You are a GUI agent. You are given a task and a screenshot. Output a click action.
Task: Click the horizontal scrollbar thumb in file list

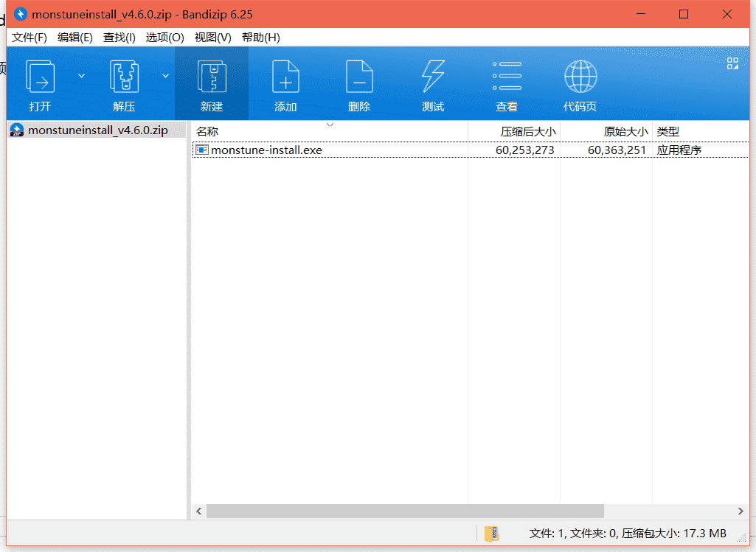[405, 511]
